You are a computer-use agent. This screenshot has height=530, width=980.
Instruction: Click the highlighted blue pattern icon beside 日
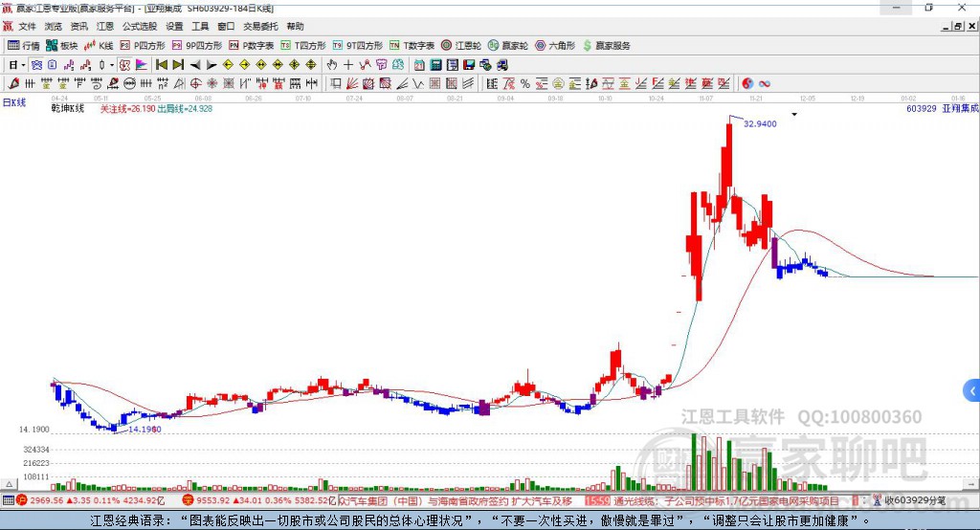pyautogui.click(x=37, y=65)
